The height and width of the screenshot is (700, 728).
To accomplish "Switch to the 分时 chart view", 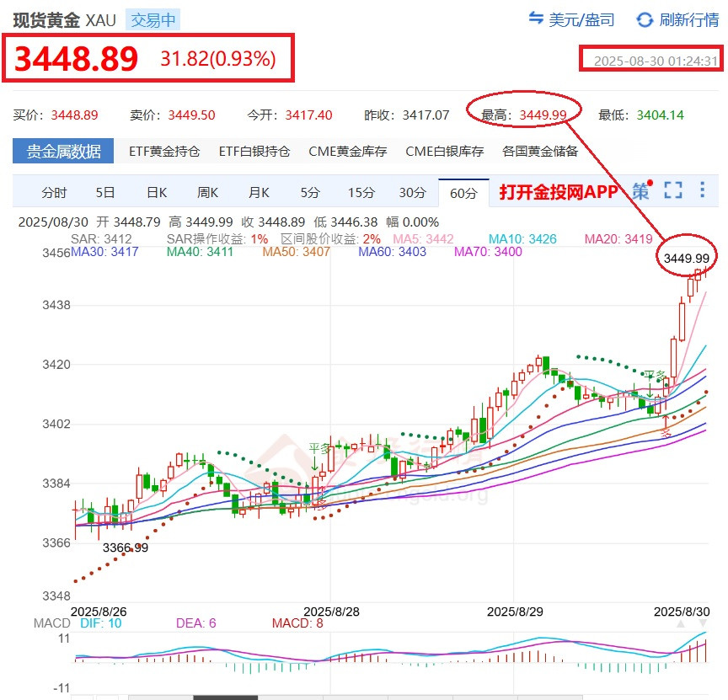I will [x=54, y=192].
